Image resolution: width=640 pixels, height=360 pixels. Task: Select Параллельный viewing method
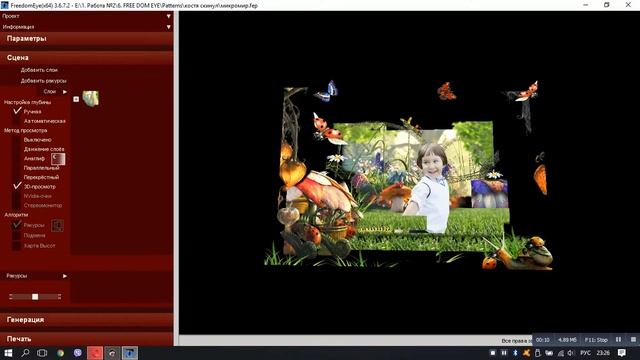coord(41,168)
